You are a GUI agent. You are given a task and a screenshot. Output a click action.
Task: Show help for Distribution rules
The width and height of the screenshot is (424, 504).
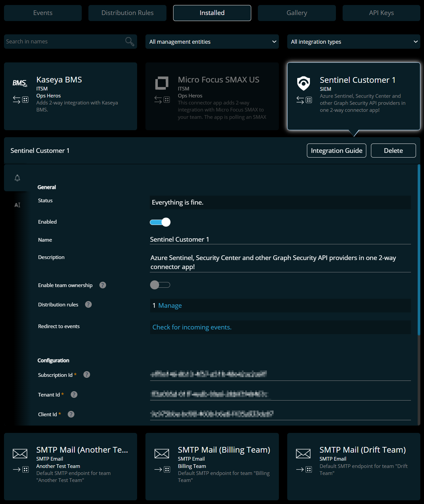click(x=88, y=304)
